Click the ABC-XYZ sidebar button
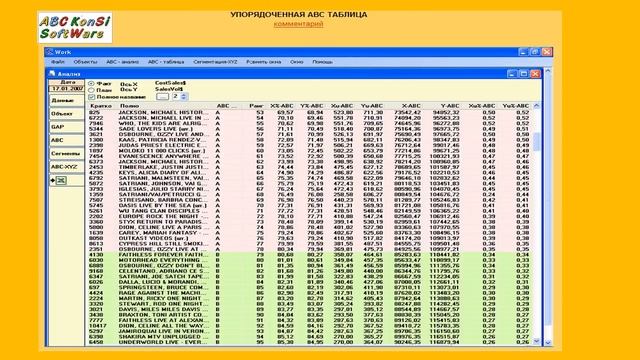The width and height of the screenshot is (640, 360). pos(66,167)
